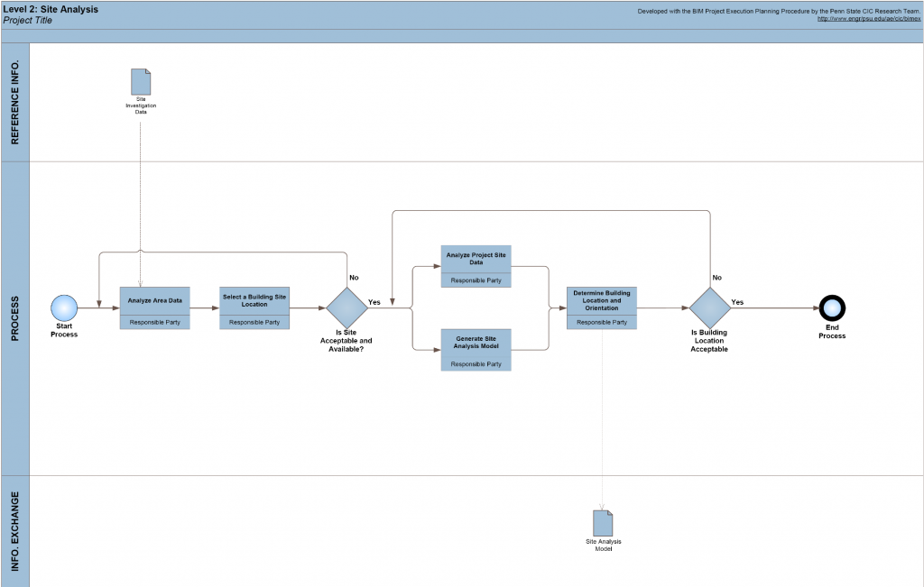Select the Analyze Area Data task box
The height and width of the screenshot is (587, 924).
(155, 300)
